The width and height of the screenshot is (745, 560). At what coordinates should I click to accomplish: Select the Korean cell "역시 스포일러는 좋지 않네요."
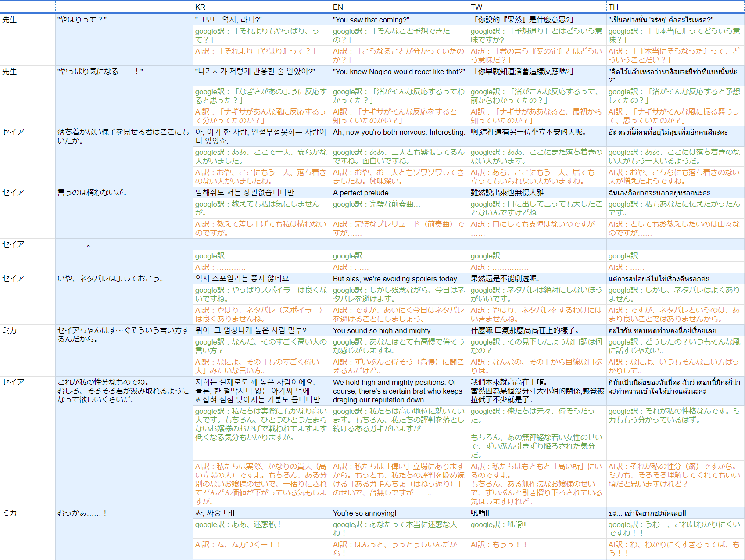point(262,279)
